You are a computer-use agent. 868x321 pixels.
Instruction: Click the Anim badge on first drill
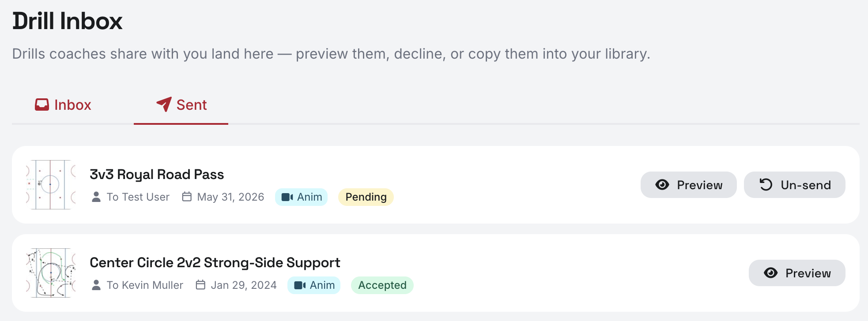[x=302, y=197]
